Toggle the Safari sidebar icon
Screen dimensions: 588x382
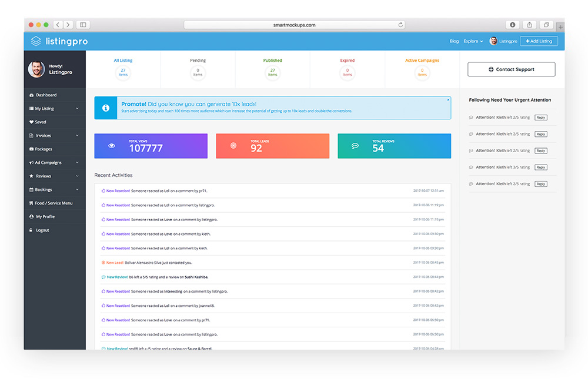tap(83, 25)
